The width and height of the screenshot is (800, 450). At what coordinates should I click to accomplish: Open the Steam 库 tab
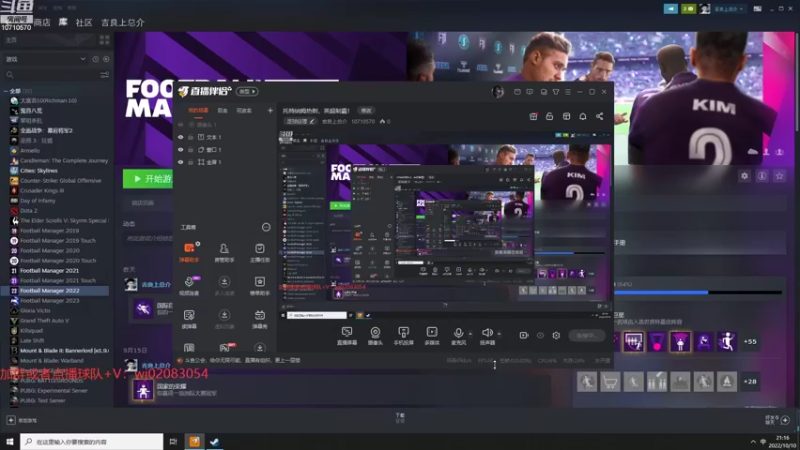pos(63,22)
